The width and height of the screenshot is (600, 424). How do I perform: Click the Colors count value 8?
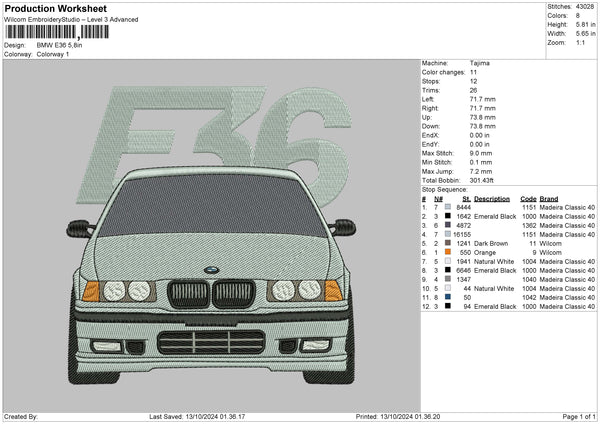tap(578, 16)
